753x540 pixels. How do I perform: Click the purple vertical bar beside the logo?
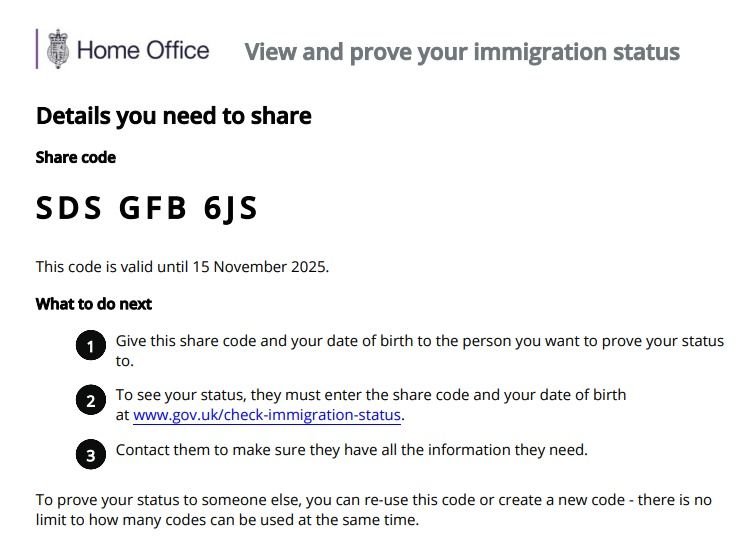coord(37,49)
